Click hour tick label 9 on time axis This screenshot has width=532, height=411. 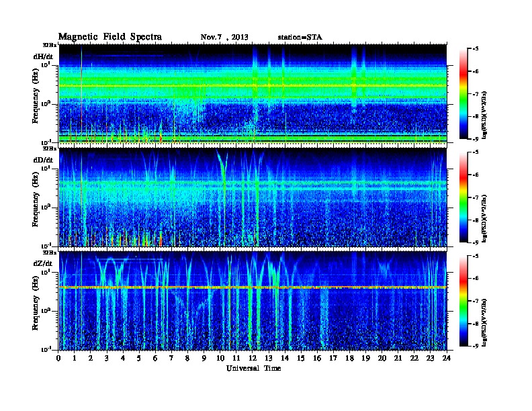pos(204,358)
